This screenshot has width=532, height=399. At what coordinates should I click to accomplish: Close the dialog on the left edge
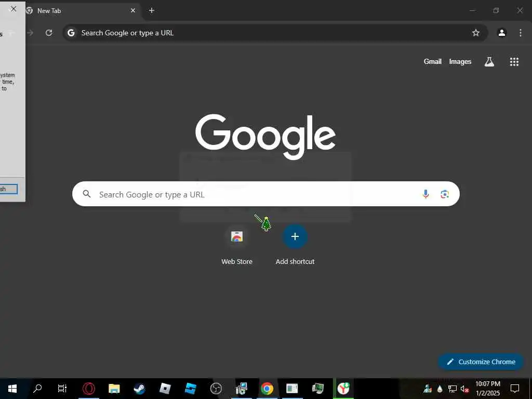pyautogui.click(x=13, y=9)
